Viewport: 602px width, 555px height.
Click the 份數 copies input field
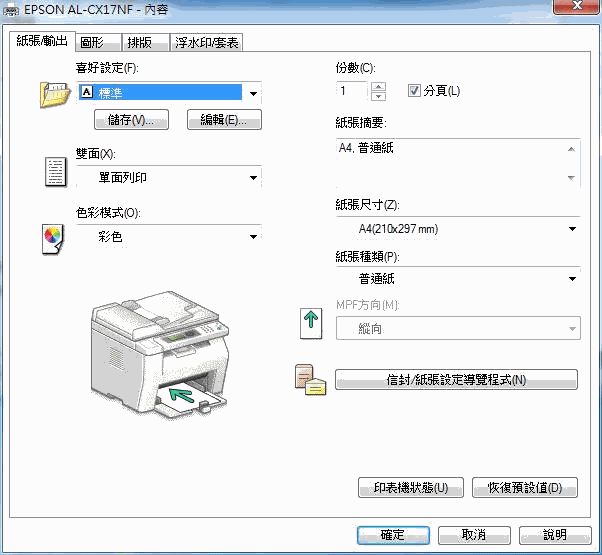pos(352,91)
